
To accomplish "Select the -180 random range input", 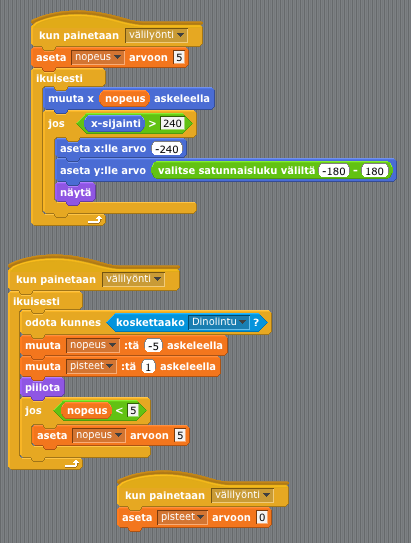I will [334, 171].
